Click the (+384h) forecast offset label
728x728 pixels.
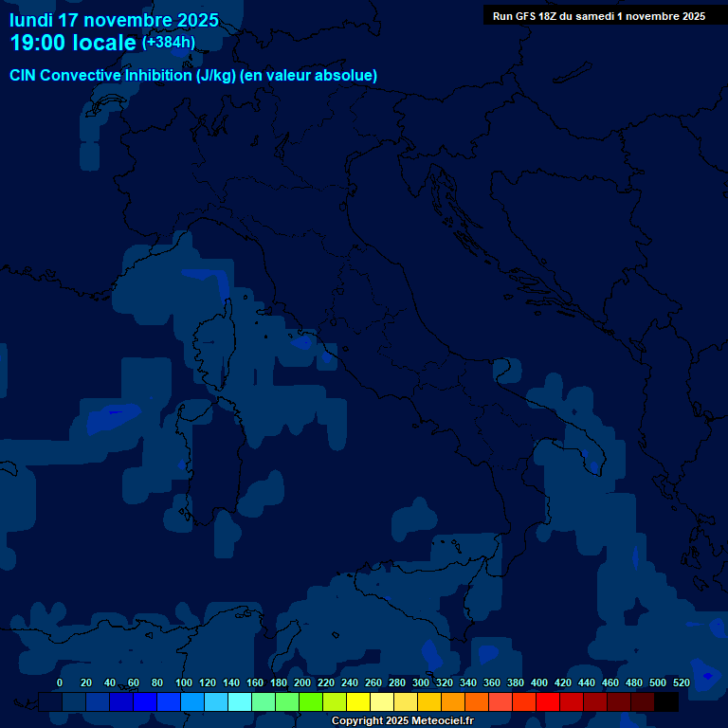(x=168, y=43)
